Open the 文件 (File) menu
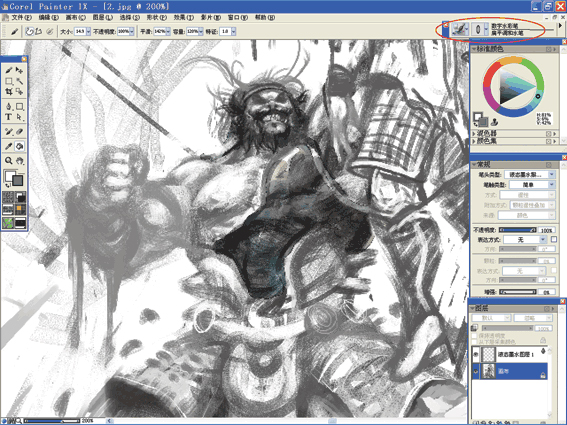567x425 pixels. (x=21, y=17)
